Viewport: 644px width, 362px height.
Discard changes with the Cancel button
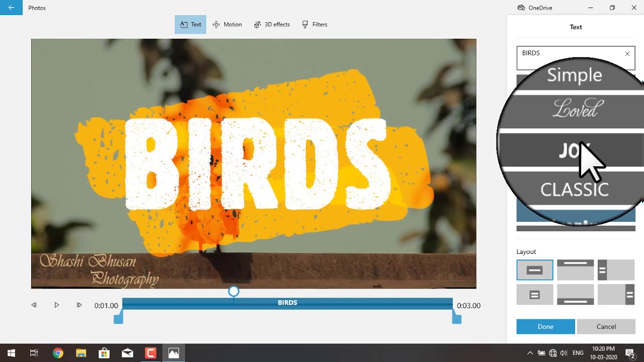[606, 326]
